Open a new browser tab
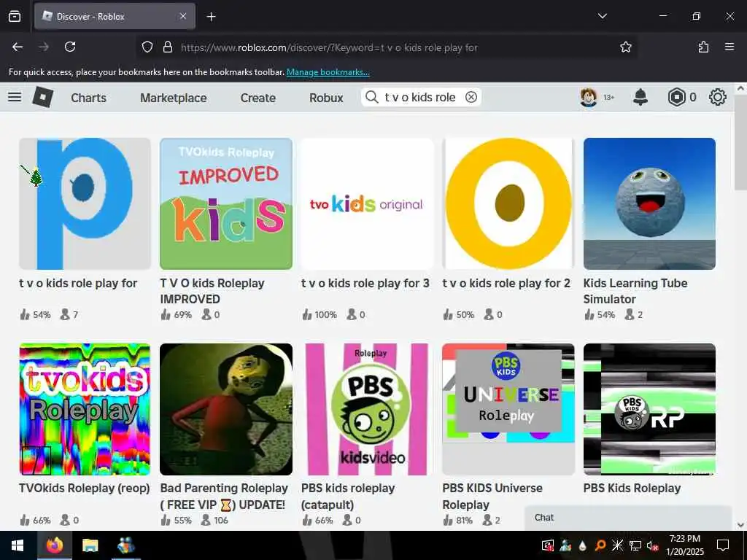Image resolution: width=747 pixels, height=560 pixels. click(x=211, y=17)
